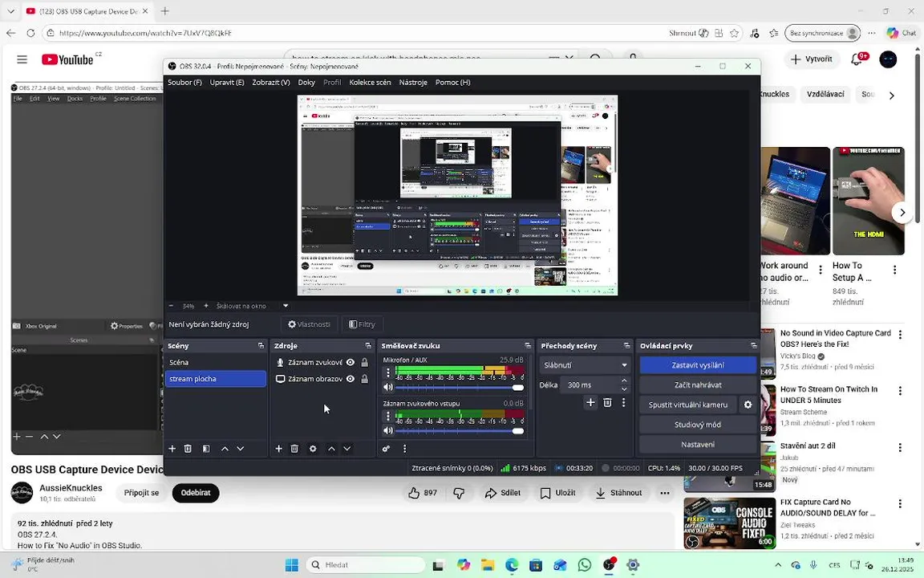
Task: Open options for How To Stream On Twitch video
Action: pos(900,390)
